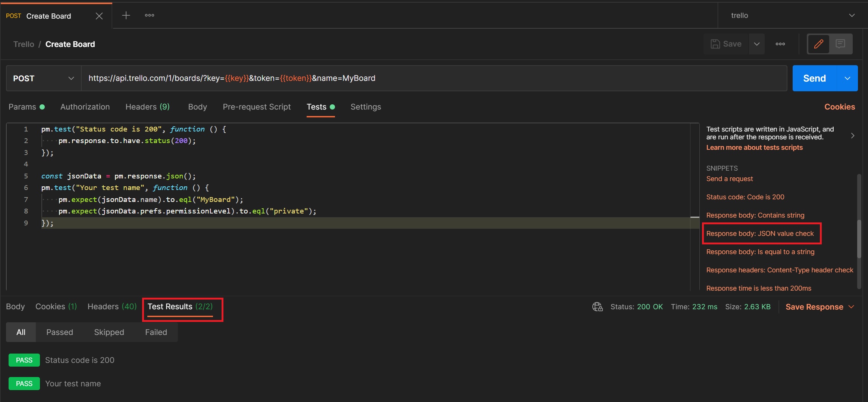Click the Save button
This screenshot has height=402, width=868.
click(x=726, y=44)
